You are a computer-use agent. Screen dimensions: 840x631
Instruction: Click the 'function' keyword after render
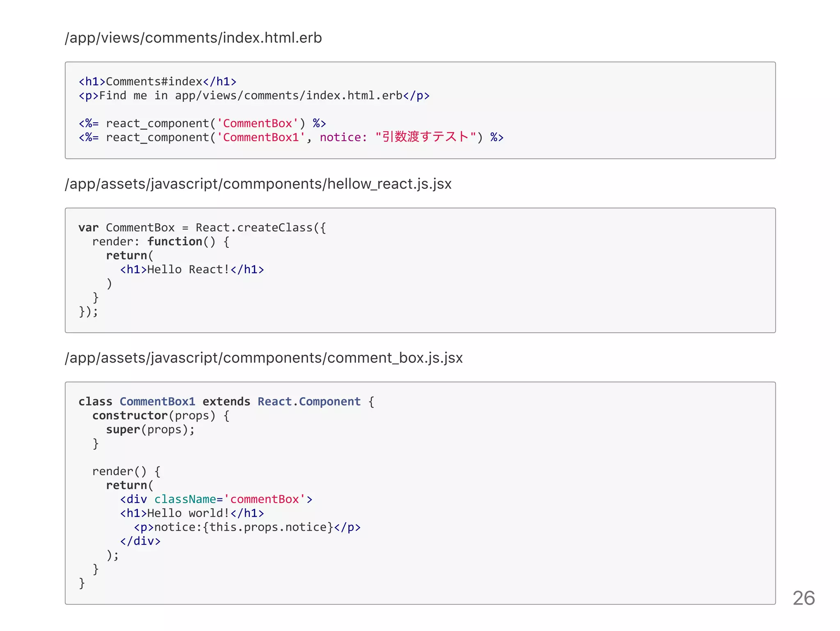pyautogui.click(x=175, y=241)
